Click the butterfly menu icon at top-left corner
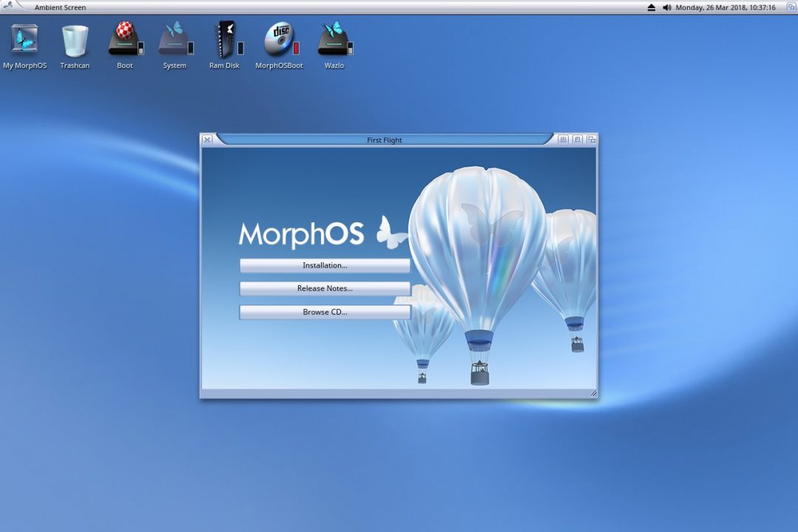The image size is (798, 532). click(x=8, y=6)
